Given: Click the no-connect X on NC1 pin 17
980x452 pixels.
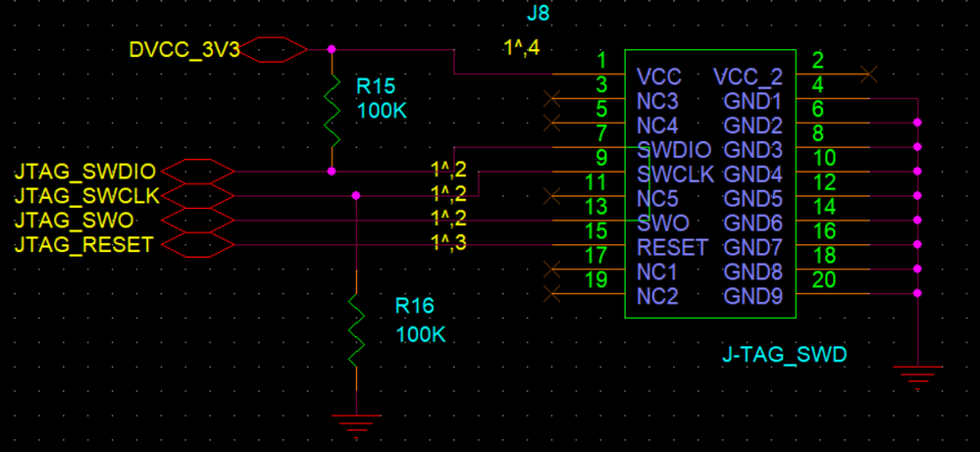Looking at the screenshot, I should (x=551, y=270).
